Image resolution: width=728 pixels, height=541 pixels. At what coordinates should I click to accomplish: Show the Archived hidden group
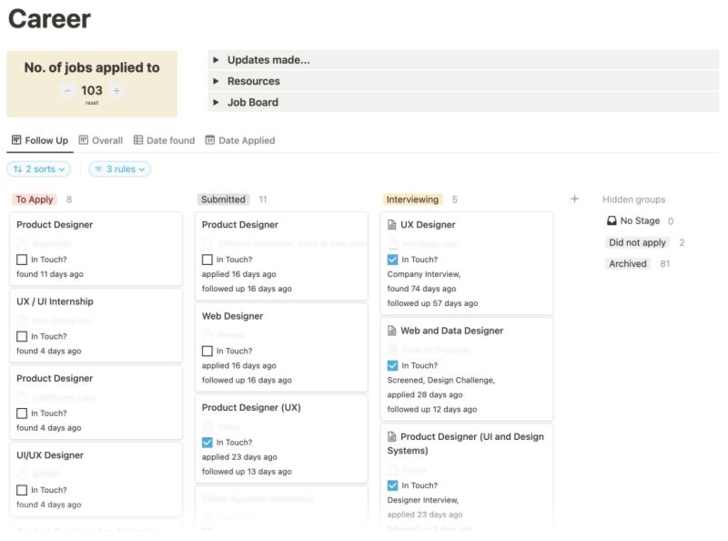coord(627,264)
